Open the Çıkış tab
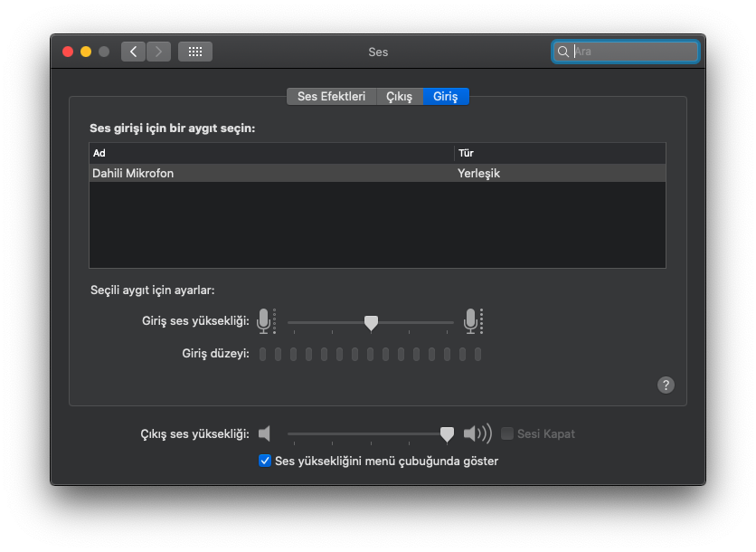This screenshot has width=756, height=552. click(399, 96)
